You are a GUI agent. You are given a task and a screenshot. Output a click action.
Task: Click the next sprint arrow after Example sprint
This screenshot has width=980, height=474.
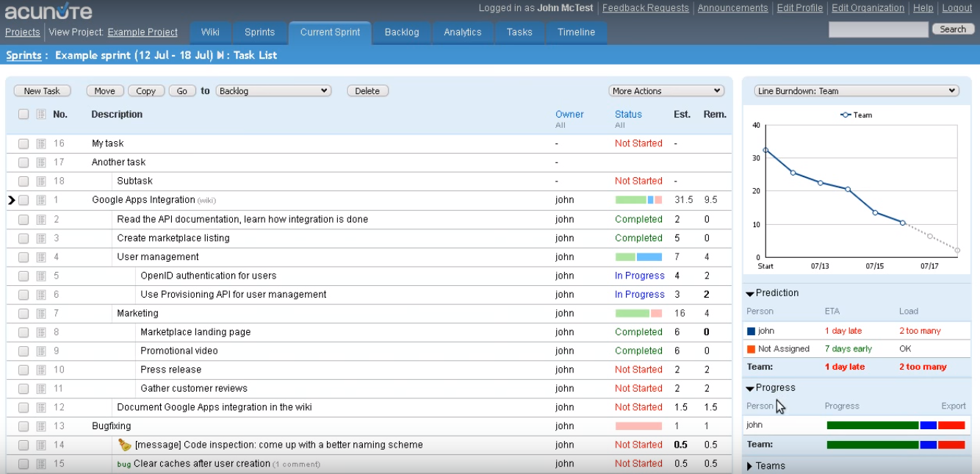220,55
